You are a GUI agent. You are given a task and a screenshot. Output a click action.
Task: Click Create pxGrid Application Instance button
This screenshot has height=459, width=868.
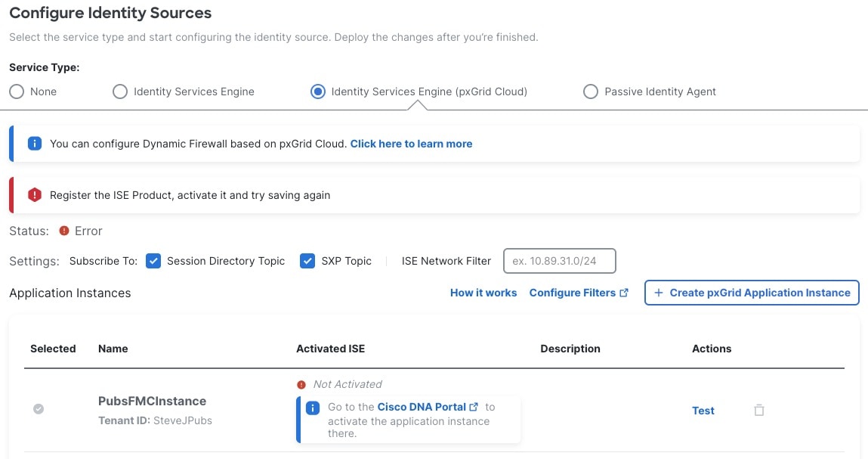coord(752,293)
